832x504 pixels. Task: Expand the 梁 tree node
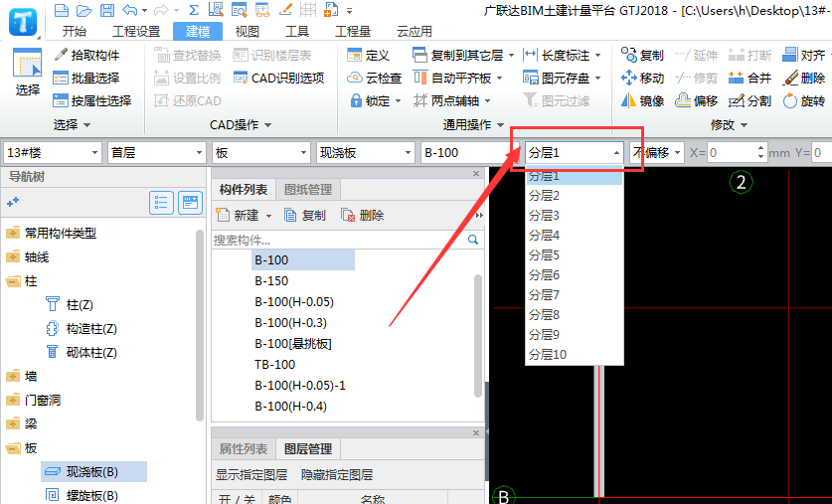point(13,423)
